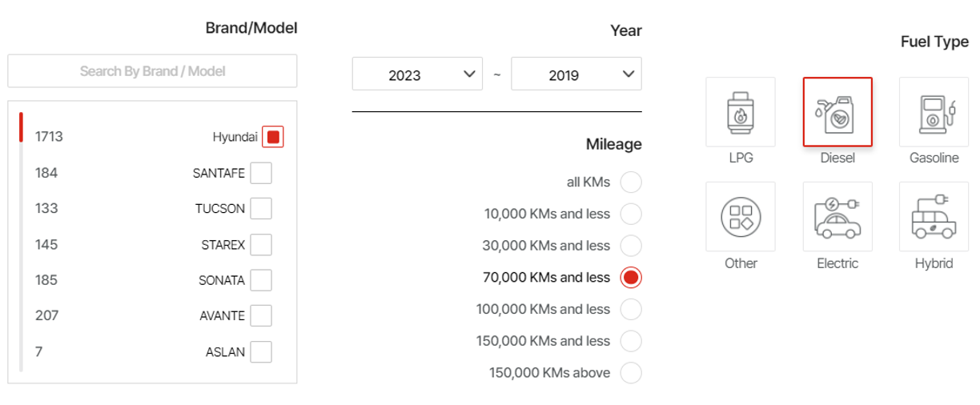Choose 10,000 KMs and less radio button
This screenshot has height=405, width=980.
[x=631, y=214]
